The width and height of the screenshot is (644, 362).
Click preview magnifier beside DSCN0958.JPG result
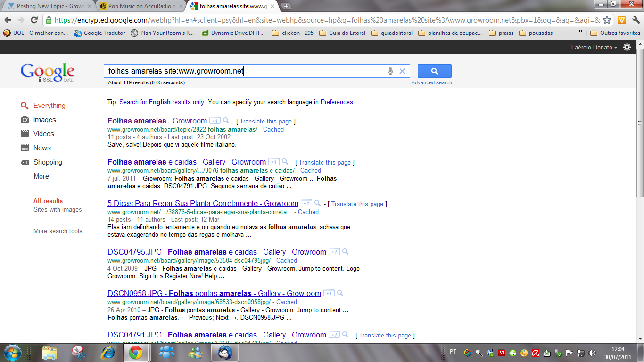tap(340, 293)
